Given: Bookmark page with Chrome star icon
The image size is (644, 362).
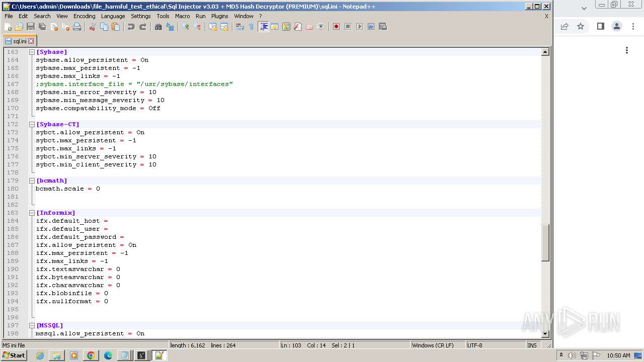Looking at the screenshot, I should [x=581, y=27].
